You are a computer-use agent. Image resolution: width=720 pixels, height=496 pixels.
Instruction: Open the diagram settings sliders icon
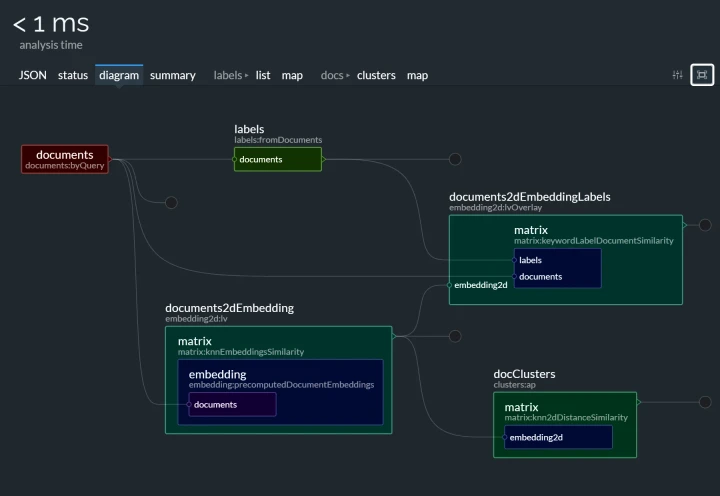point(677,75)
